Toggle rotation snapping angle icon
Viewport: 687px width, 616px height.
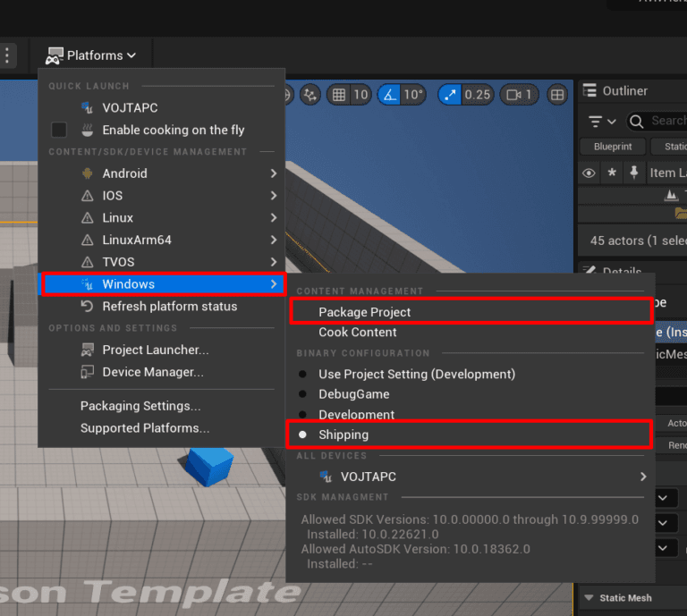pyautogui.click(x=389, y=95)
